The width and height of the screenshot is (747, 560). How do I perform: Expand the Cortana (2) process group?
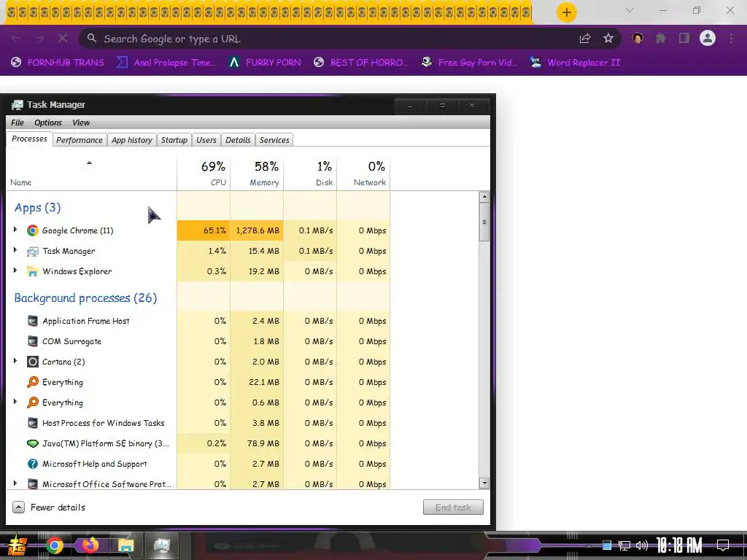15,361
